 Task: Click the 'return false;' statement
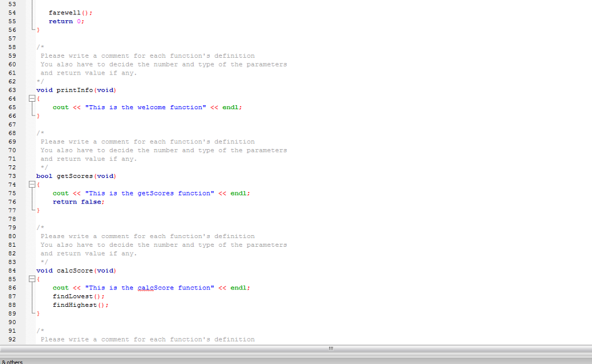[x=79, y=202]
